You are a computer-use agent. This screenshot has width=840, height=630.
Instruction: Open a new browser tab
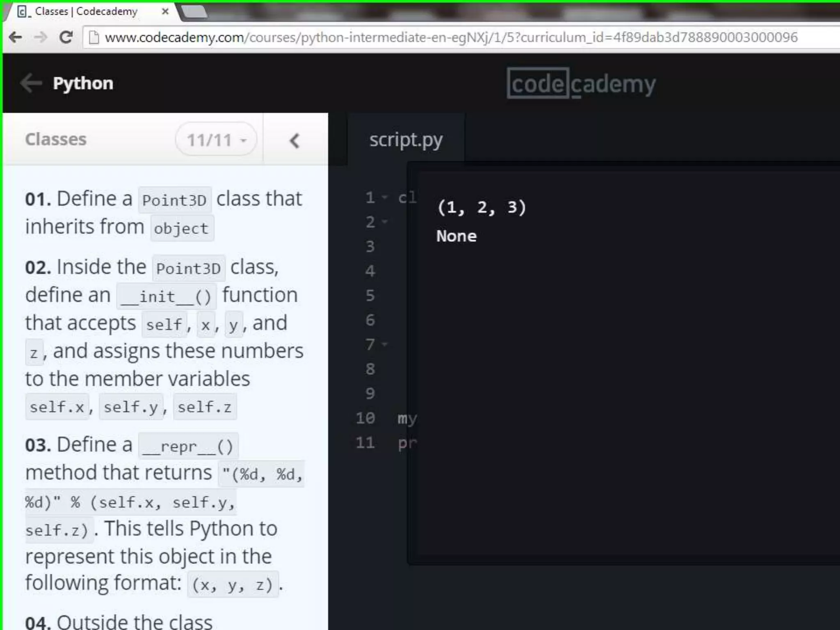[194, 11]
